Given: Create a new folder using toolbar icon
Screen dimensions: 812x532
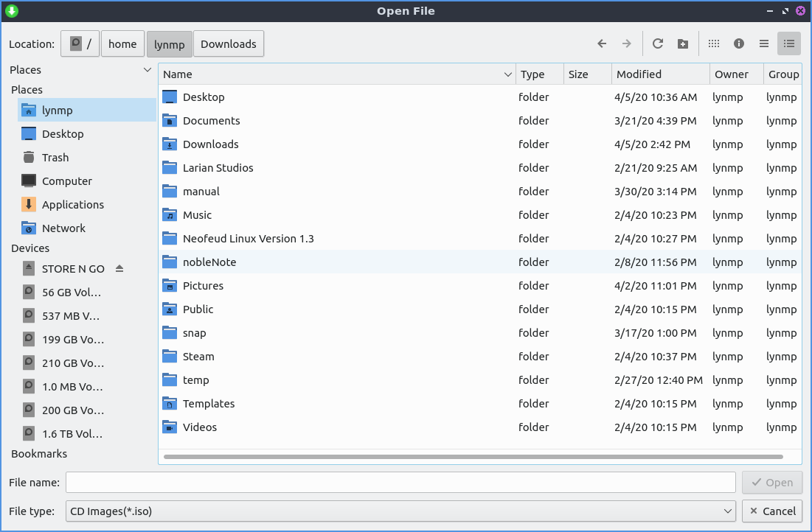Looking at the screenshot, I should coord(683,44).
